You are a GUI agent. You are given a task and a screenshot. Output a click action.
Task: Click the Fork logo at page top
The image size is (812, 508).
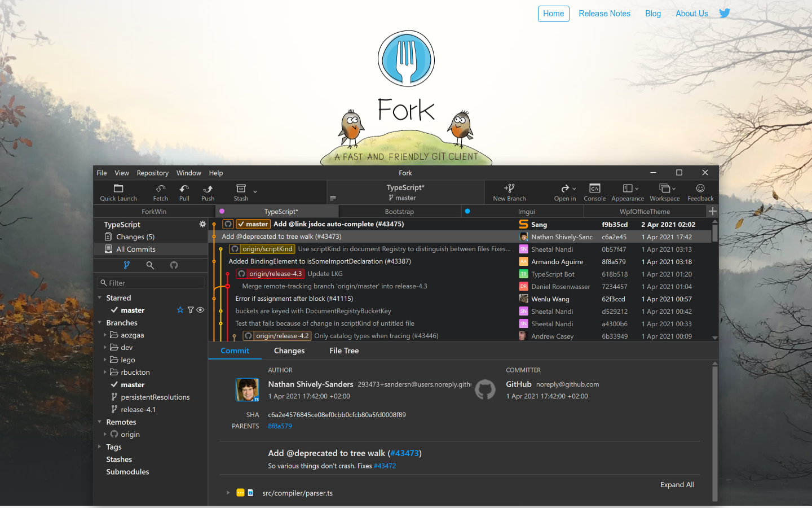tap(406, 59)
